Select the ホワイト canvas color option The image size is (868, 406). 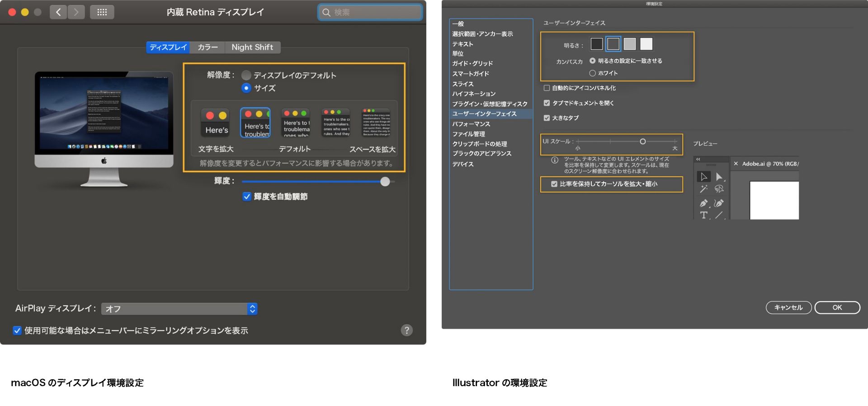pos(592,73)
